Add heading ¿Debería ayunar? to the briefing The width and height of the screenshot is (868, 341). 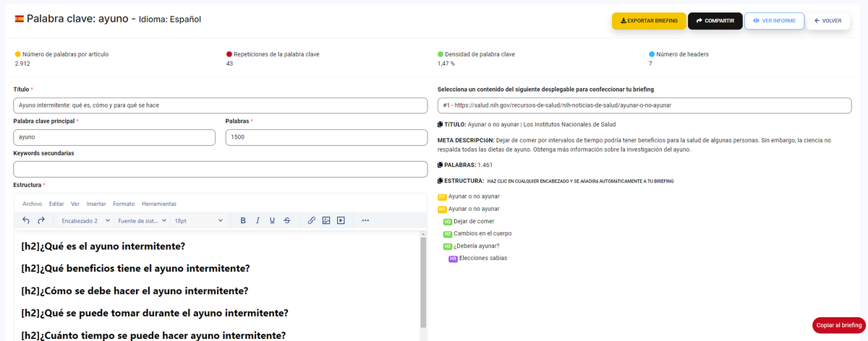[476, 246]
